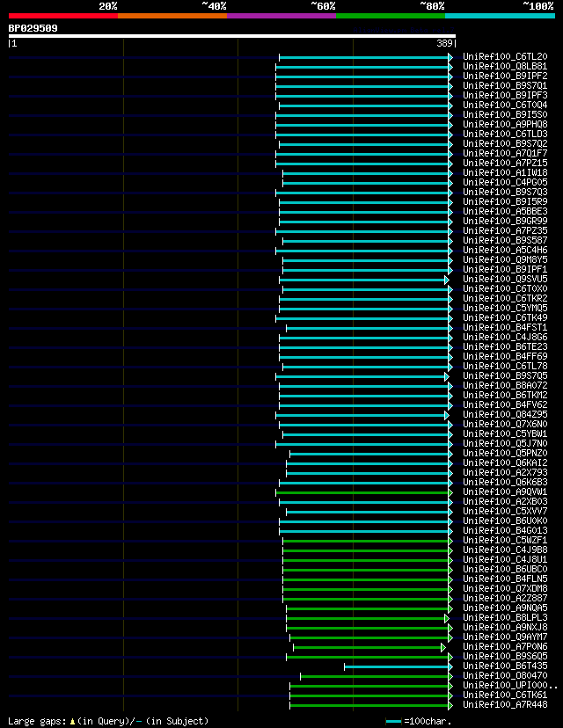563x728 pixels.
Task: Click the UniRef100_Q9M8Y5 label
Action: point(505,259)
